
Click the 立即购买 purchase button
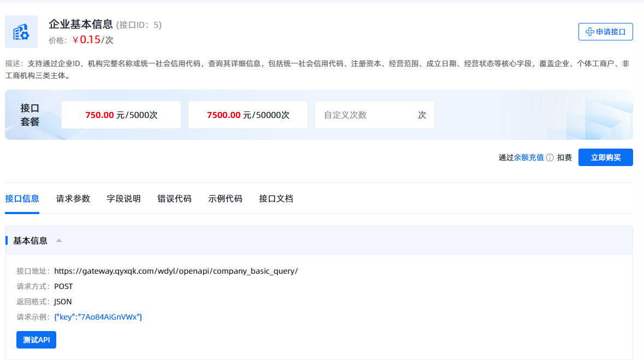coord(605,157)
